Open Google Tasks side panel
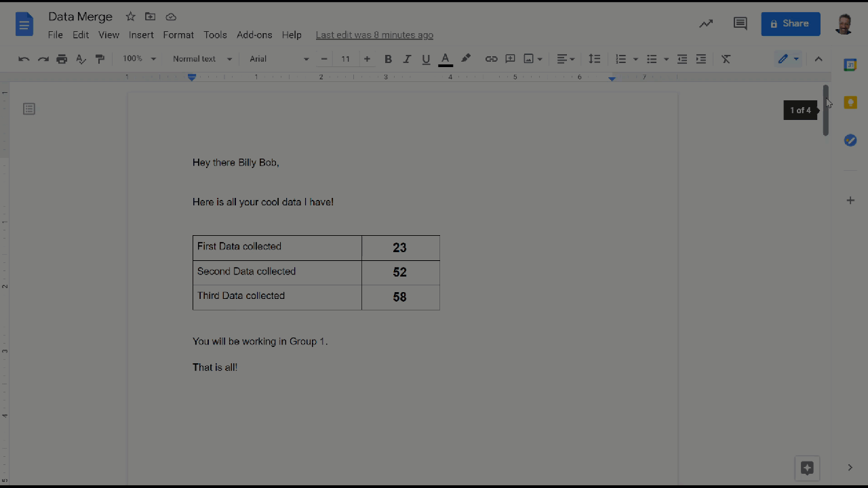868x488 pixels. pos(850,140)
